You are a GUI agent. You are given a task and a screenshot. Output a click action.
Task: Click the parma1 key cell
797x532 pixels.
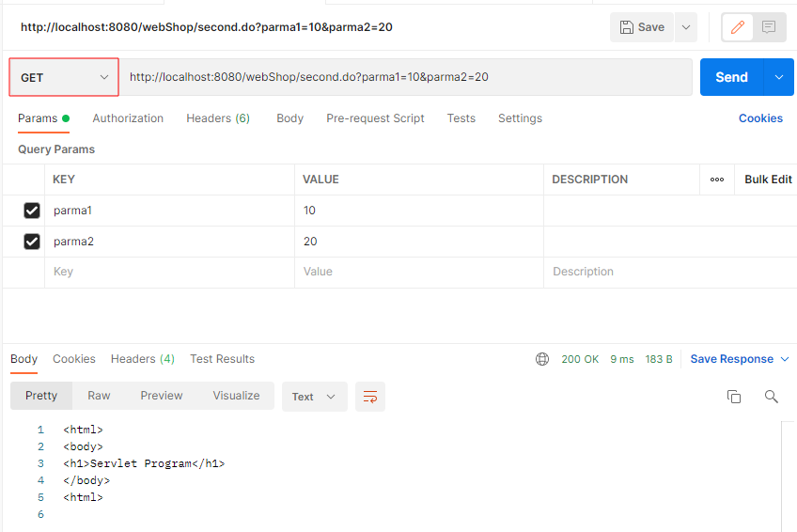click(170, 211)
